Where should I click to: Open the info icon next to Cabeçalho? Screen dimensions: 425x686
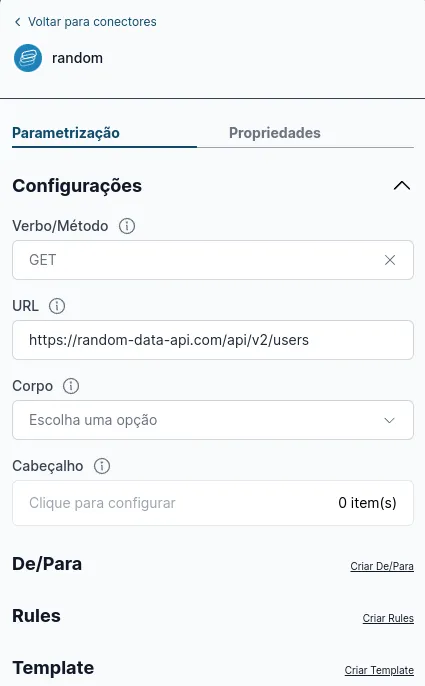(102, 466)
